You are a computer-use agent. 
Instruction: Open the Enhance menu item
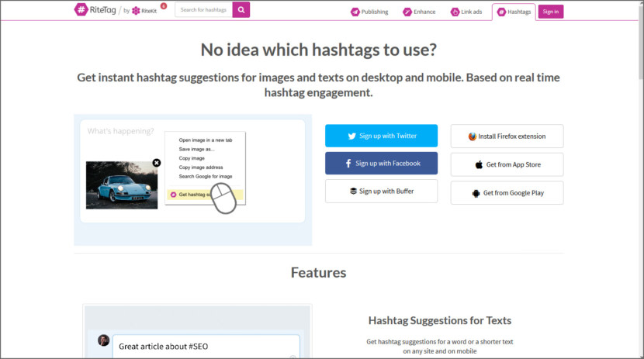pyautogui.click(x=419, y=12)
